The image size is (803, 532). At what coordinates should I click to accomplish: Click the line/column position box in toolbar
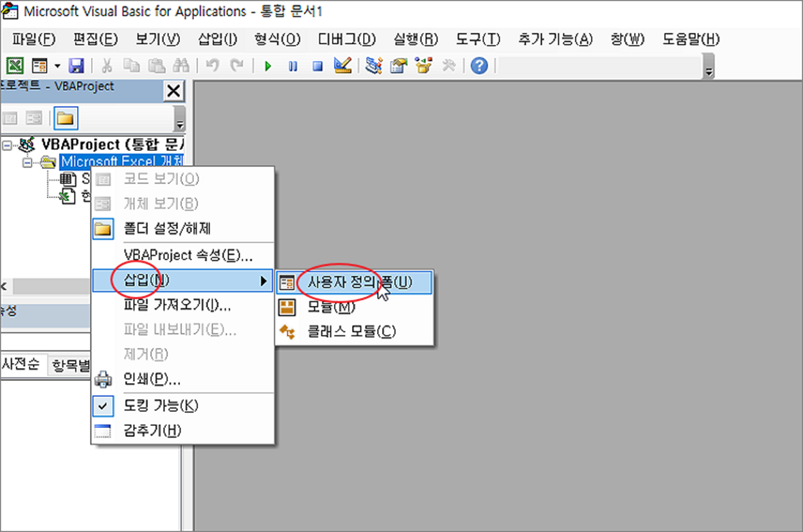coord(599,66)
